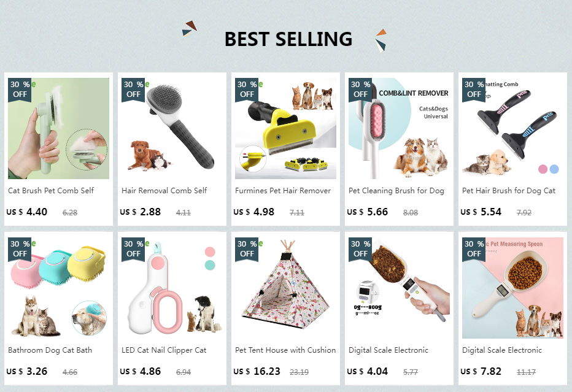
Task: Open the Digital Scale Electronic title priced 4.04
Action: tap(388, 350)
